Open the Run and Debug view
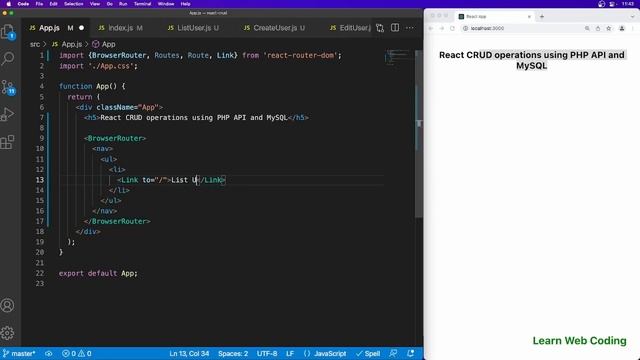Screen dimensions: 640x360 point(8,114)
